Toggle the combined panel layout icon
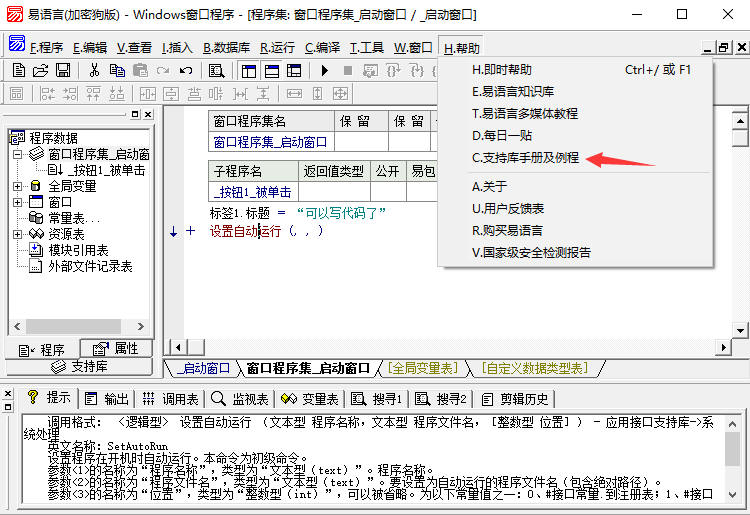 click(294, 71)
